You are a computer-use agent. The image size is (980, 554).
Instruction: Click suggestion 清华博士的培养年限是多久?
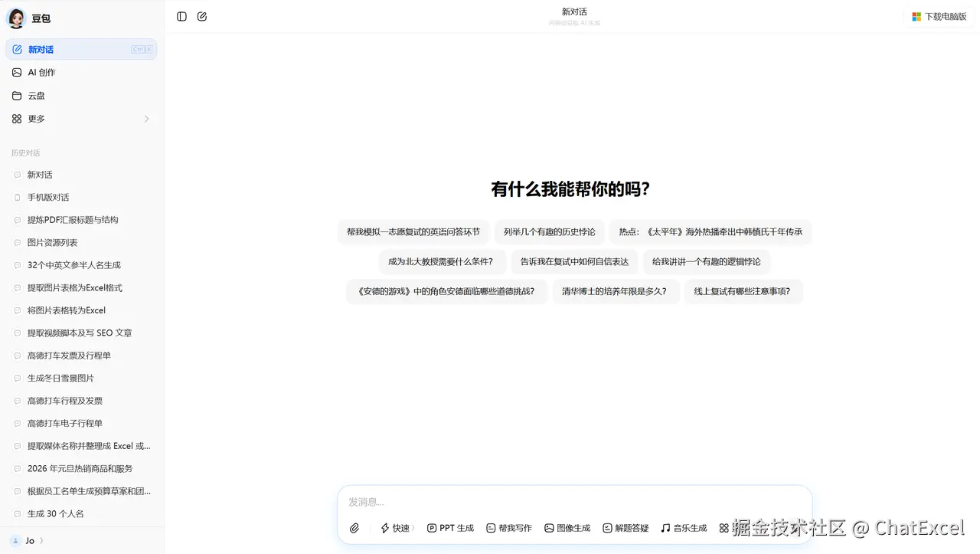click(616, 291)
